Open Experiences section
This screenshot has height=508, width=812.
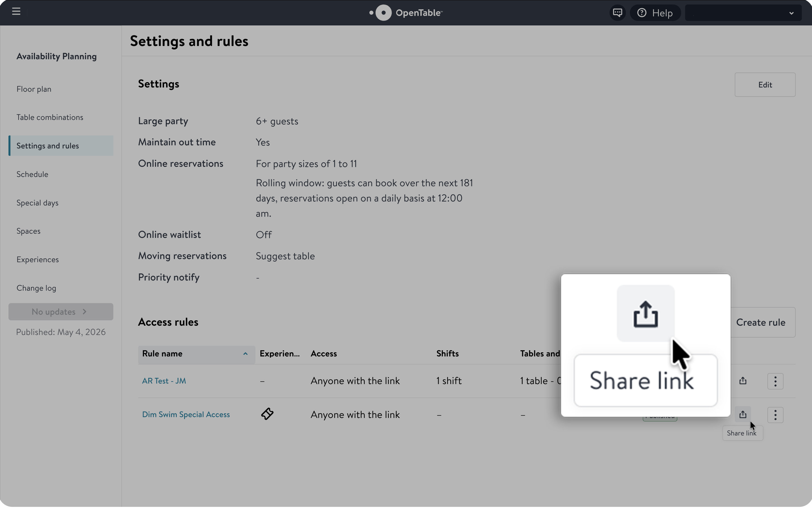click(x=37, y=259)
